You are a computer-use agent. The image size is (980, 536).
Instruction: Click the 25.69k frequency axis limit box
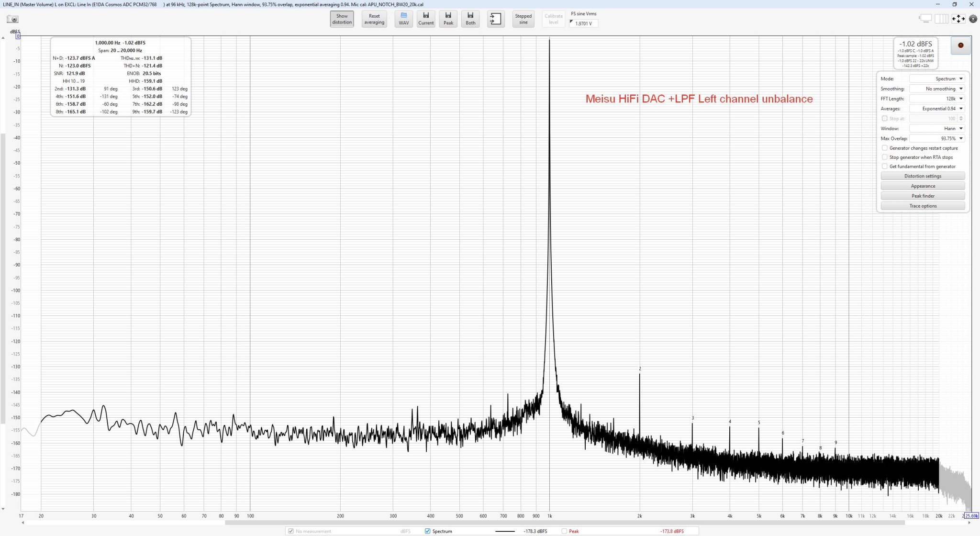[971, 516]
